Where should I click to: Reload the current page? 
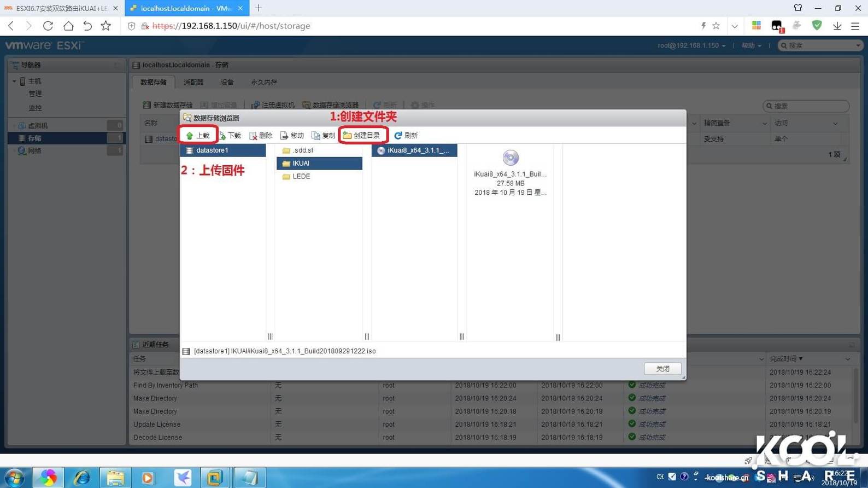(48, 26)
